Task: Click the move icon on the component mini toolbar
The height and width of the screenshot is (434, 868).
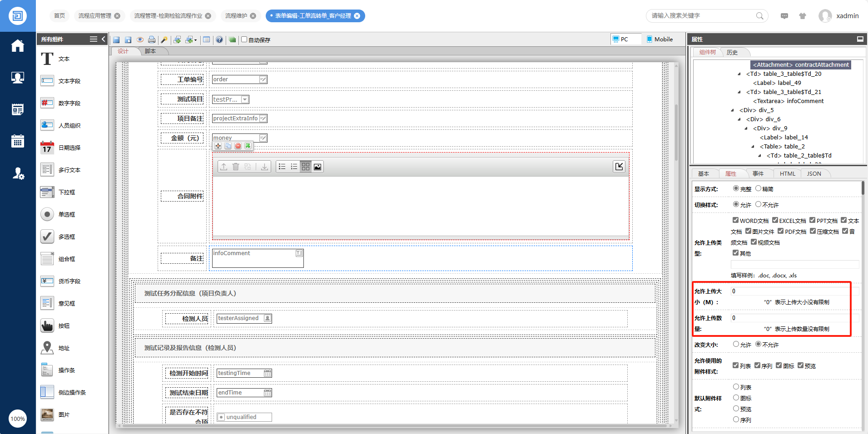Action: 218,146
